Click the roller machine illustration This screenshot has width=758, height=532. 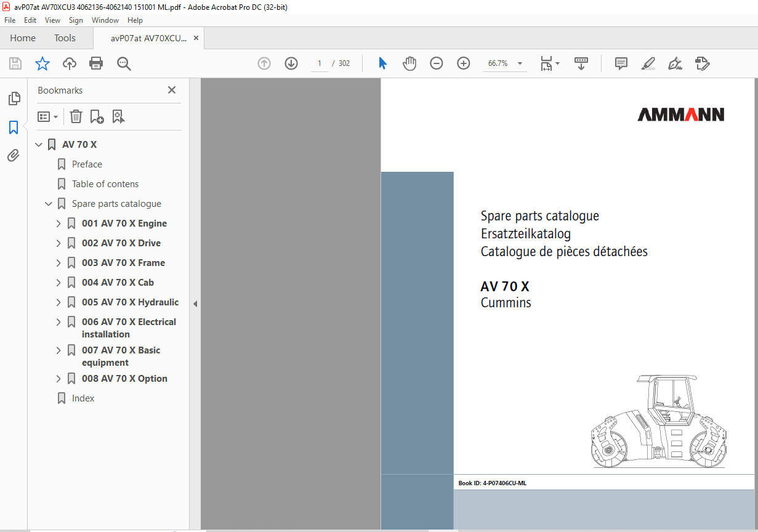[658, 421]
